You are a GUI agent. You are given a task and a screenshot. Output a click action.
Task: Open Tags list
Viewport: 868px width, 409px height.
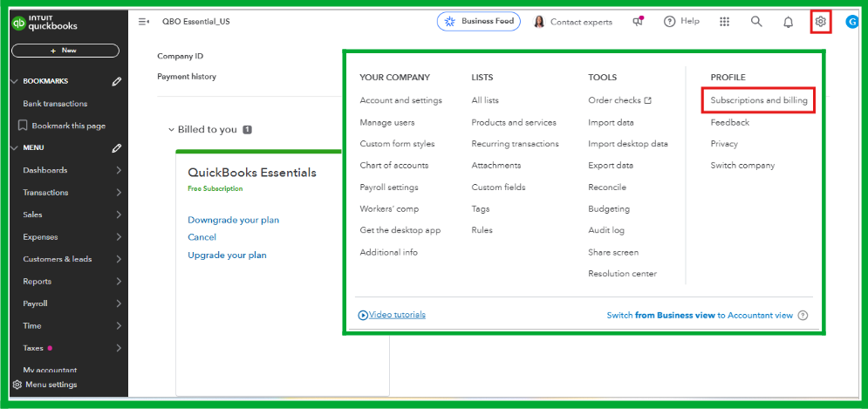pyautogui.click(x=481, y=208)
